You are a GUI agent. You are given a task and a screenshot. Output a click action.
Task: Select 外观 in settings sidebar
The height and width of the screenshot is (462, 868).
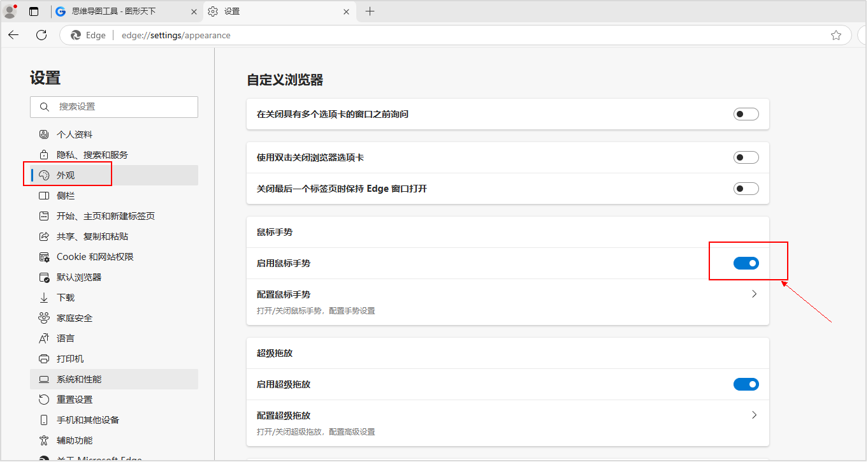(66, 175)
